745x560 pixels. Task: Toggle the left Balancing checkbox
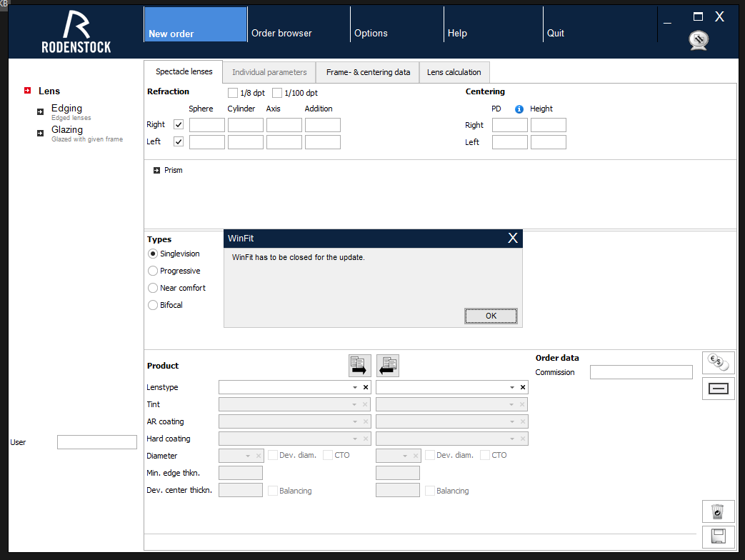[x=273, y=491]
